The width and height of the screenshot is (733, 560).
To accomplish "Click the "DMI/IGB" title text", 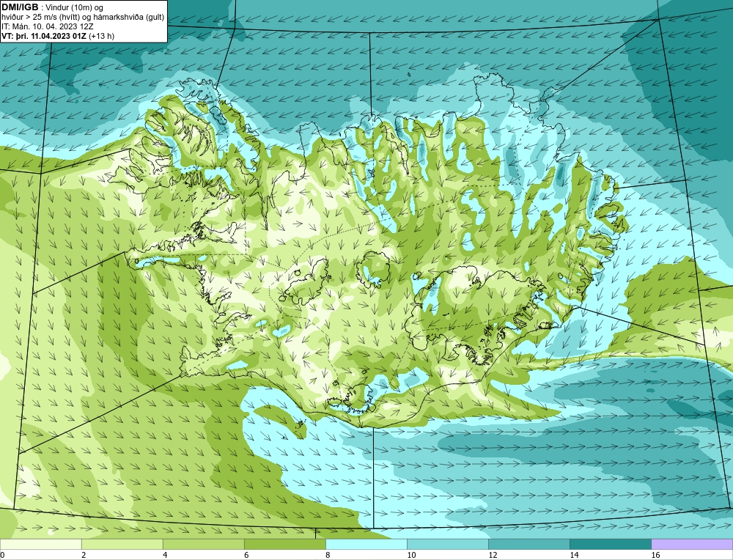I will (20, 7).
